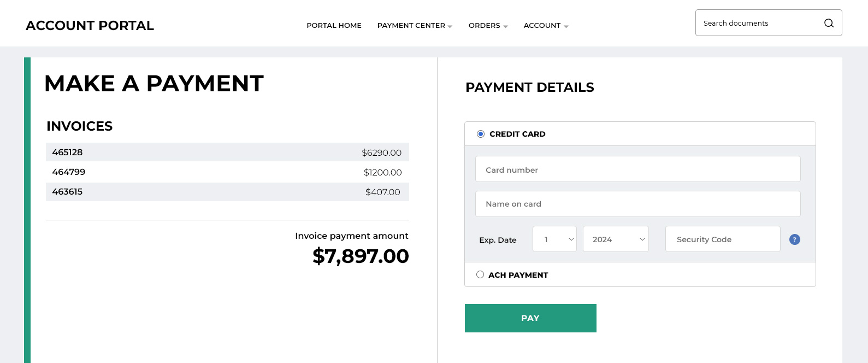Focus the Card number field
The image size is (868, 363).
(637, 169)
